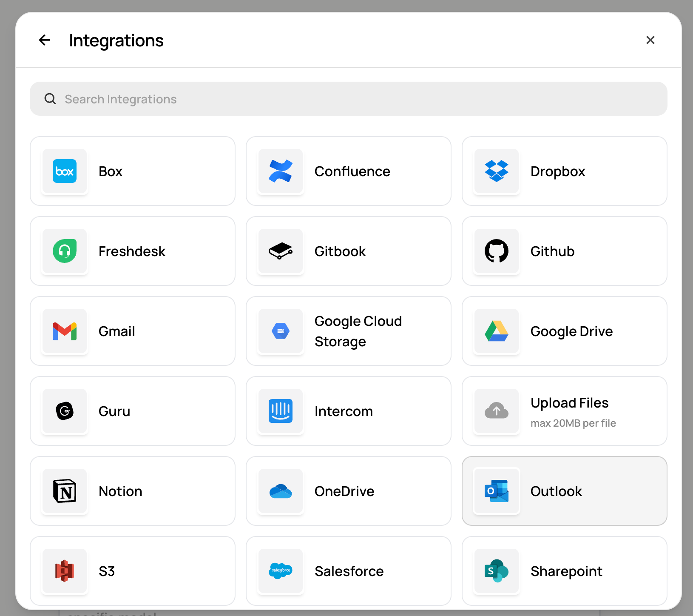Click the Outlook logo icon
The height and width of the screenshot is (616, 693).
coord(497,491)
